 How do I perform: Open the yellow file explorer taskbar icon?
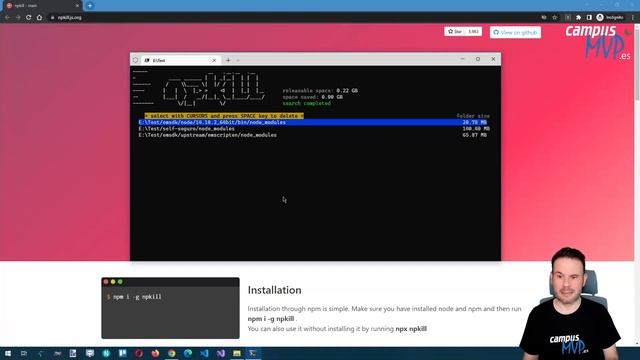(237, 353)
